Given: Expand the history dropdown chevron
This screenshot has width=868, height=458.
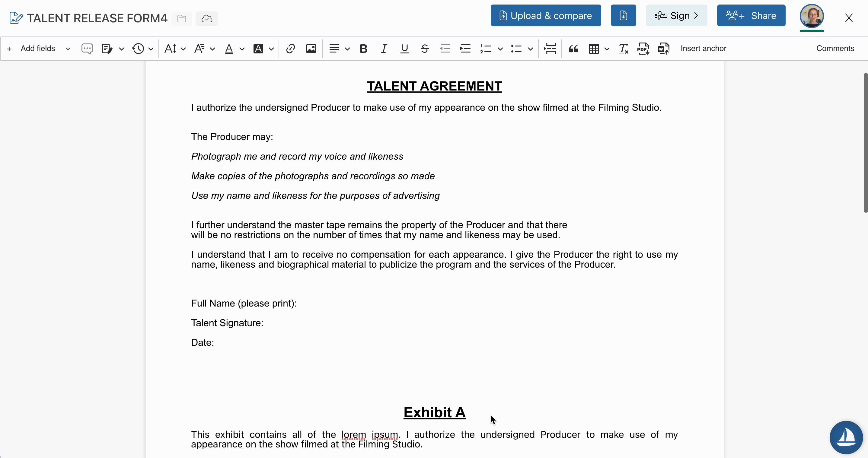Looking at the screenshot, I should point(151,49).
